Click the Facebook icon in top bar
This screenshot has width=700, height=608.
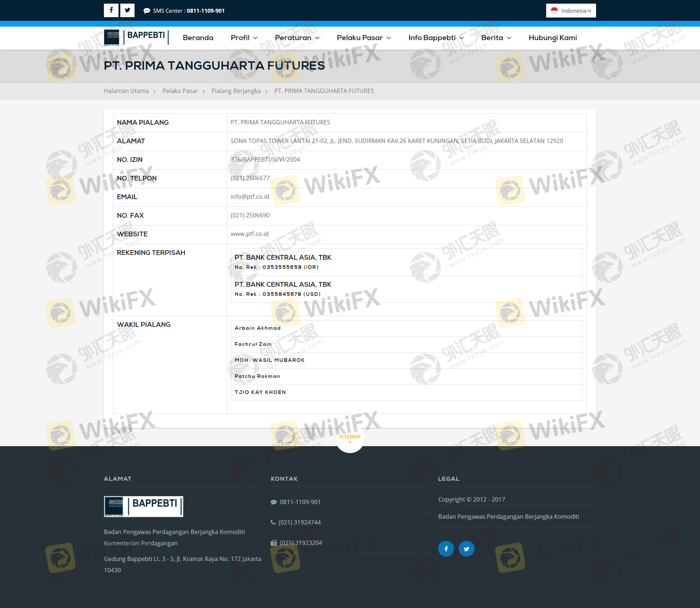click(x=111, y=10)
